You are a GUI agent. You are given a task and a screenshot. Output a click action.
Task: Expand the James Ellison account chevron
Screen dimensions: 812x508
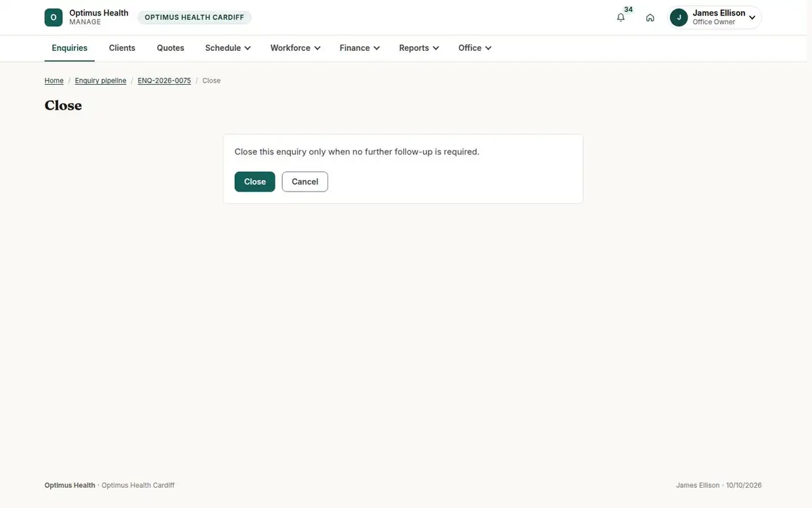pos(752,18)
